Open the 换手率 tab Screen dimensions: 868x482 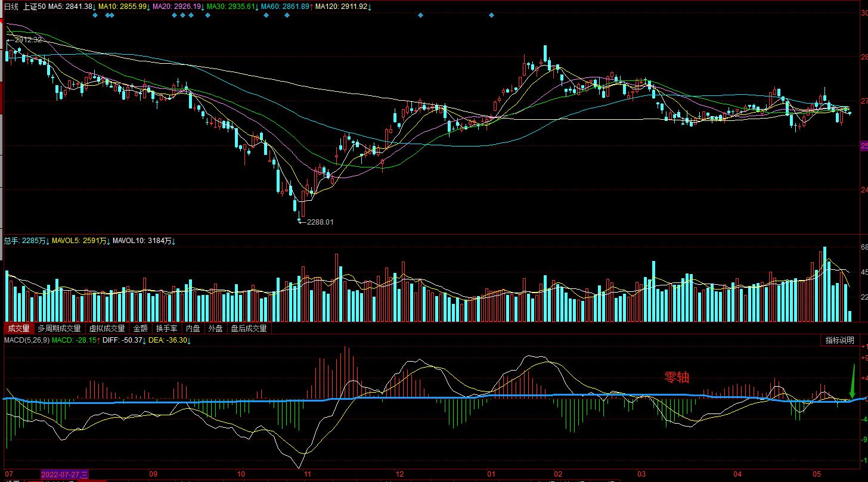[x=167, y=328]
